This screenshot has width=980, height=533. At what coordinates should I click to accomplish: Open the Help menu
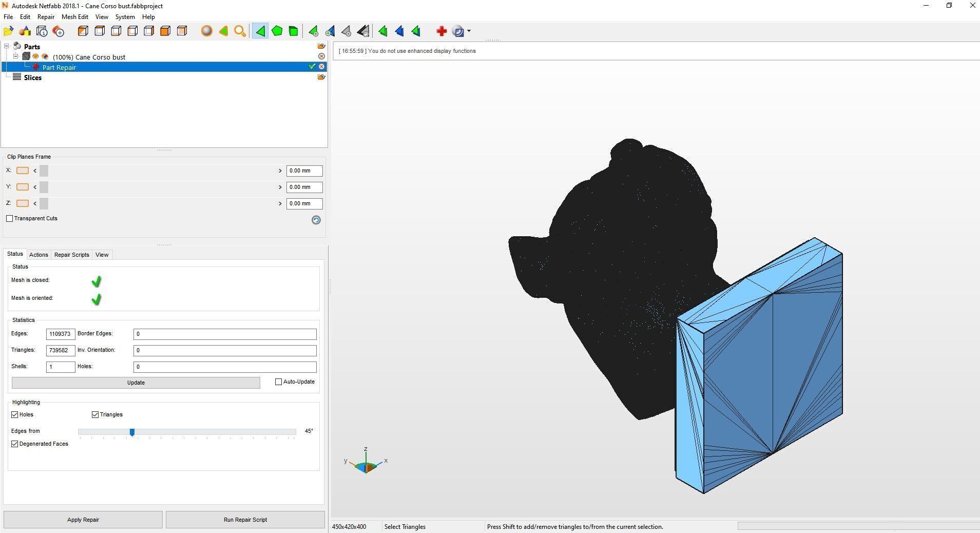[x=148, y=17]
